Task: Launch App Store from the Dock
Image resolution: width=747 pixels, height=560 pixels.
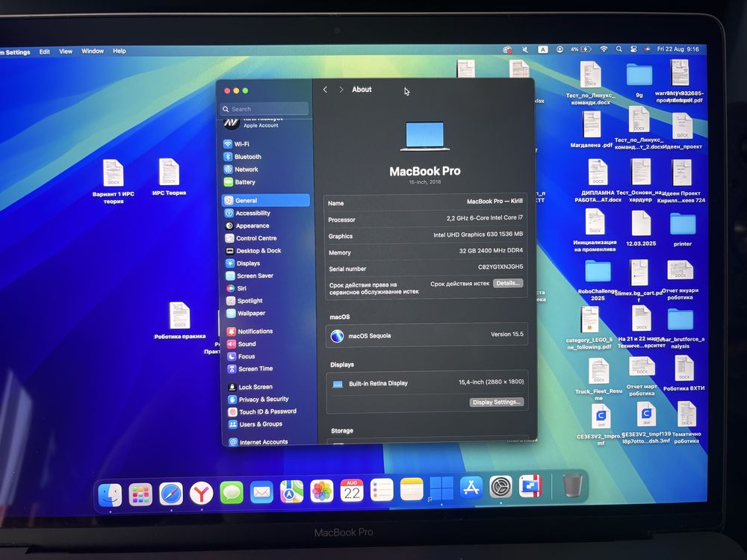Action: click(x=471, y=488)
